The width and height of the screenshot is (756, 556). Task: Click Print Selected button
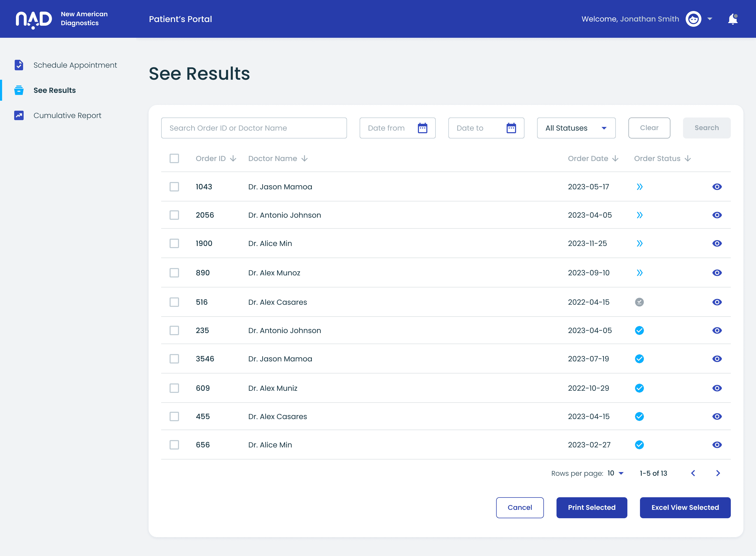click(x=592, y=507)
